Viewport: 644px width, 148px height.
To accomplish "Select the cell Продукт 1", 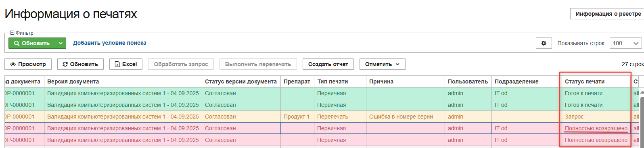I will click(297, 117).
